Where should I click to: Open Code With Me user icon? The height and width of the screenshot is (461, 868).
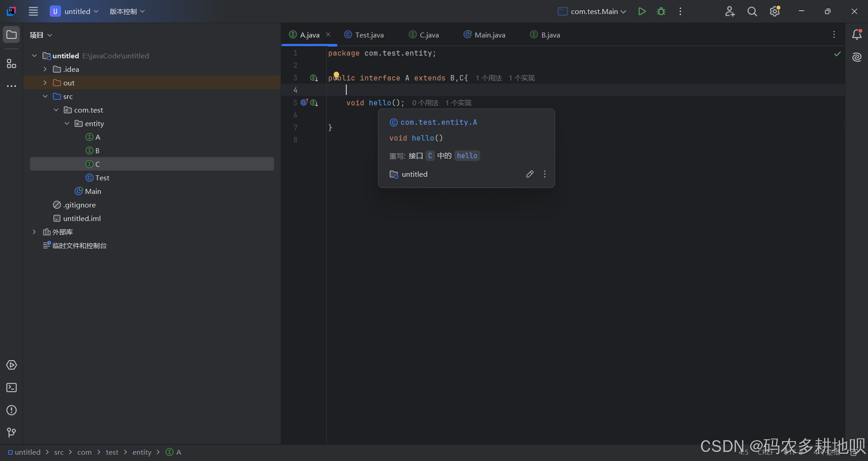pyautogui.click(x=730, y=11)
